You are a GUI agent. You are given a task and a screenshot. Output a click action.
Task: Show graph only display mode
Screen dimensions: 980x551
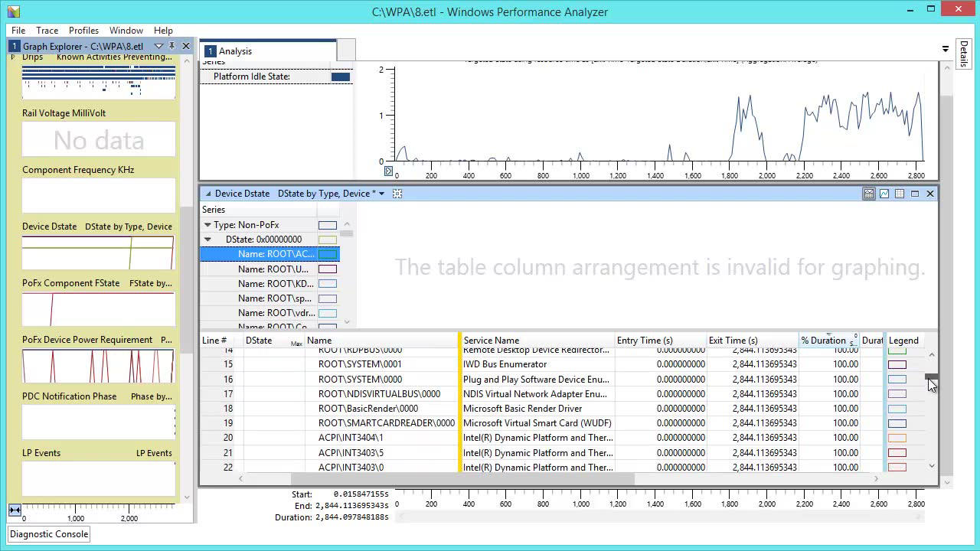click(x=884, y=194)
